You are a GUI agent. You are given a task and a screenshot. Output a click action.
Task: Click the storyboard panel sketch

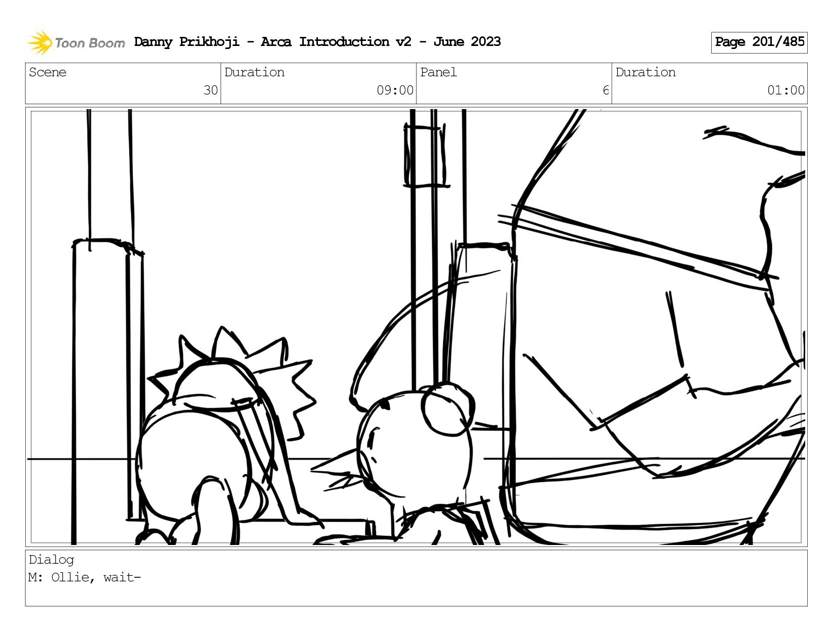(x=416, y=327)
